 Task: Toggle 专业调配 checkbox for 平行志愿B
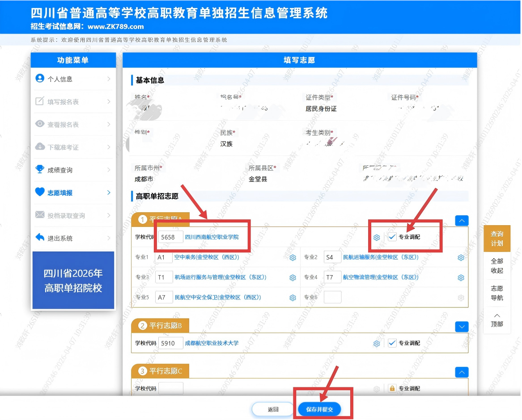tap(392, 343)
